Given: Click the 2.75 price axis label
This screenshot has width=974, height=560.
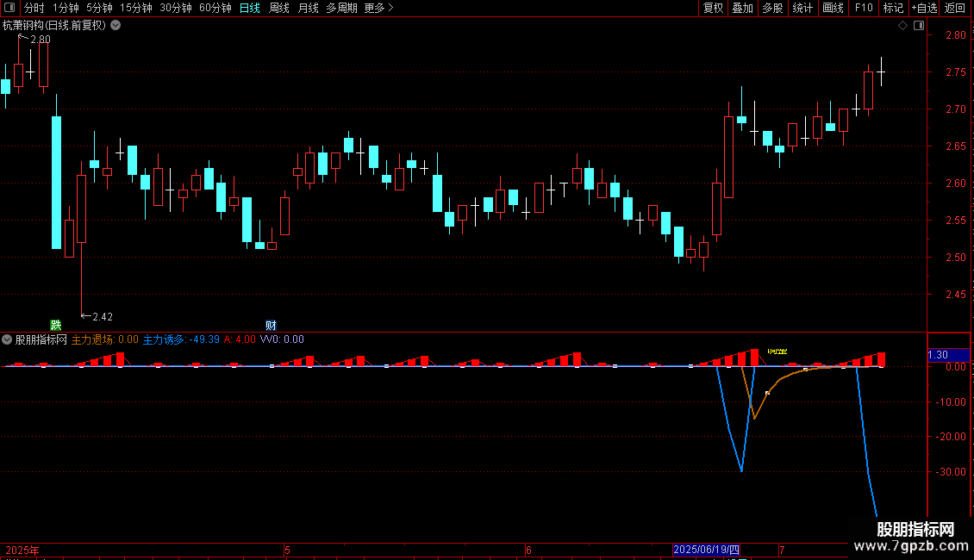Looking at the screenshot, I should [x=956, y=72].
